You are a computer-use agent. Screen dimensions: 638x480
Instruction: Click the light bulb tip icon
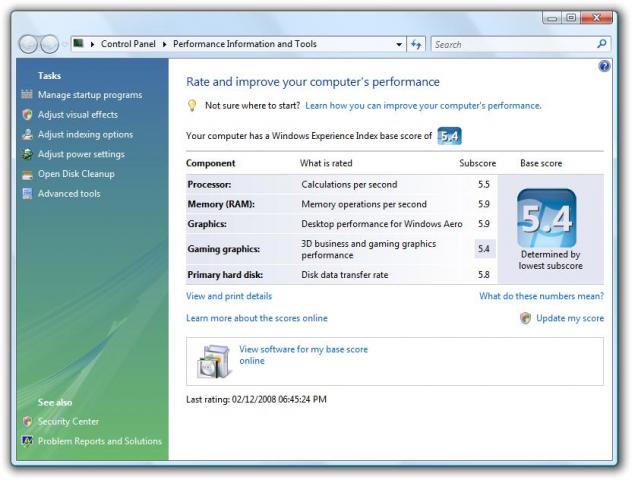click(192, 106)
